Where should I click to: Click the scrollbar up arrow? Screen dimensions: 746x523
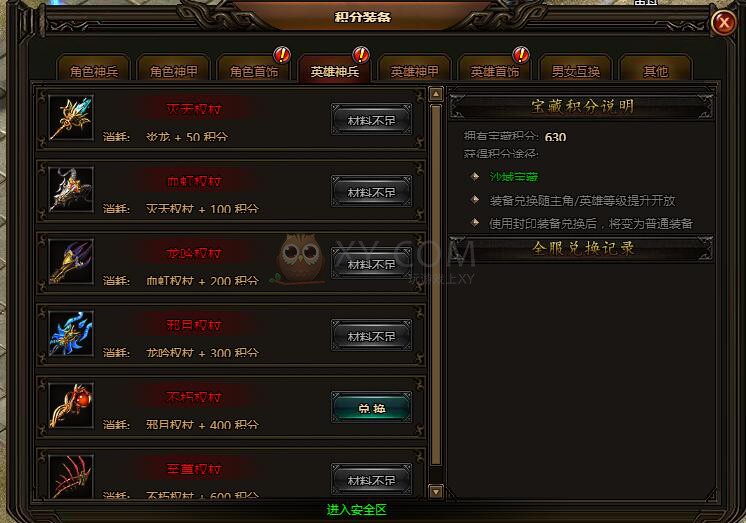(436, 94)
